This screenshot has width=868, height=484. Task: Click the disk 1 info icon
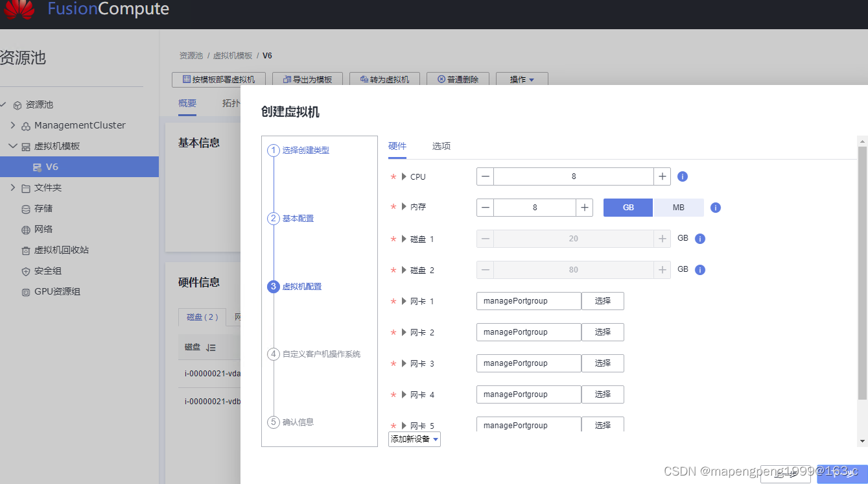click(x=700, y=239)
